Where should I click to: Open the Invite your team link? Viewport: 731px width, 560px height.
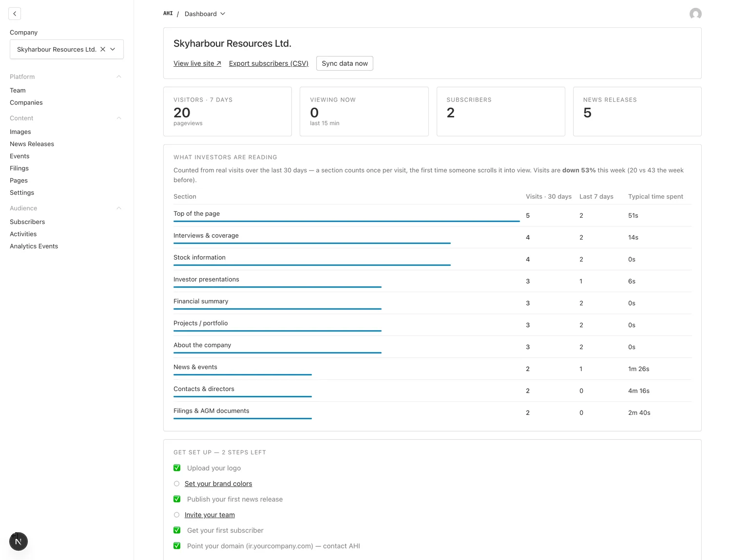click(210, 515)
